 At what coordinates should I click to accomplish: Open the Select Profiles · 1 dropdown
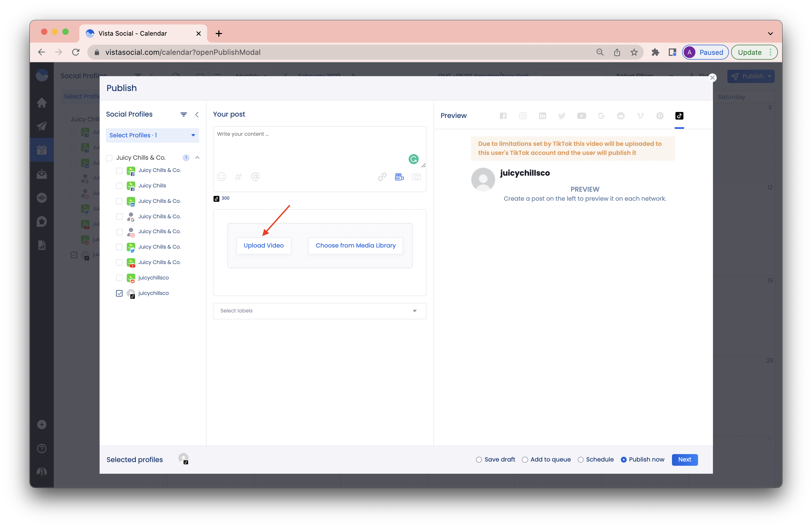point(152,135)
